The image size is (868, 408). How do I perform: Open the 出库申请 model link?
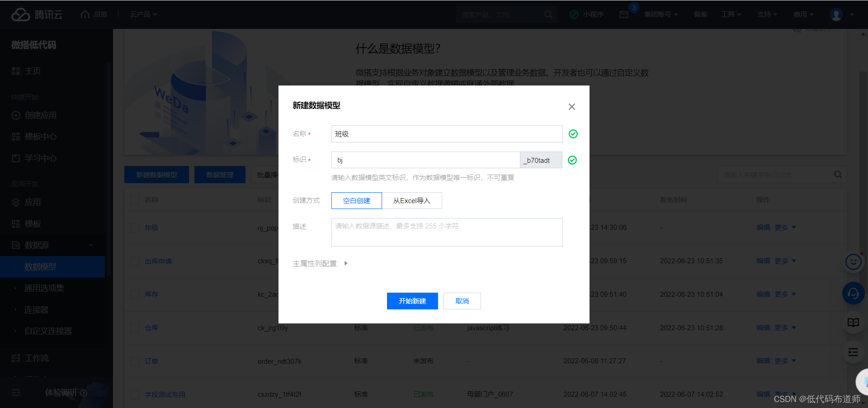tap(158, 261)
